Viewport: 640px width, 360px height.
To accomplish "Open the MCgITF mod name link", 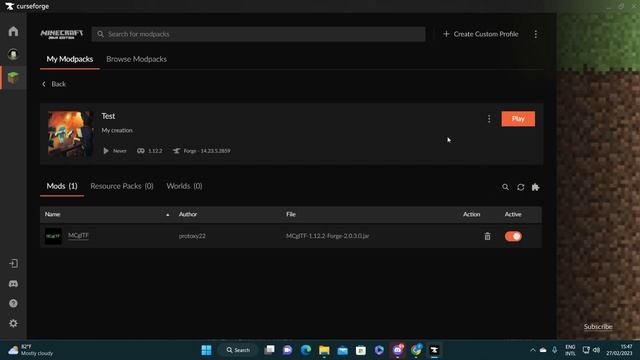I will tap(78, 236).
